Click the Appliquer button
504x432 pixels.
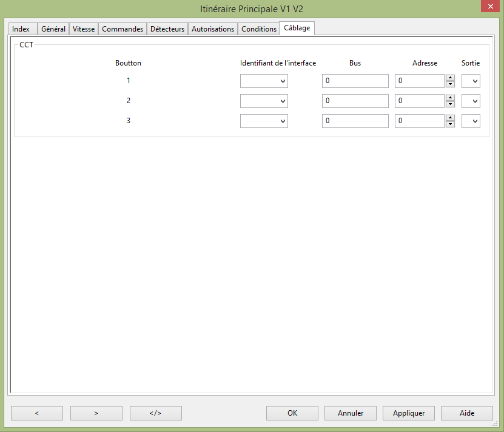tap(408, 413)
